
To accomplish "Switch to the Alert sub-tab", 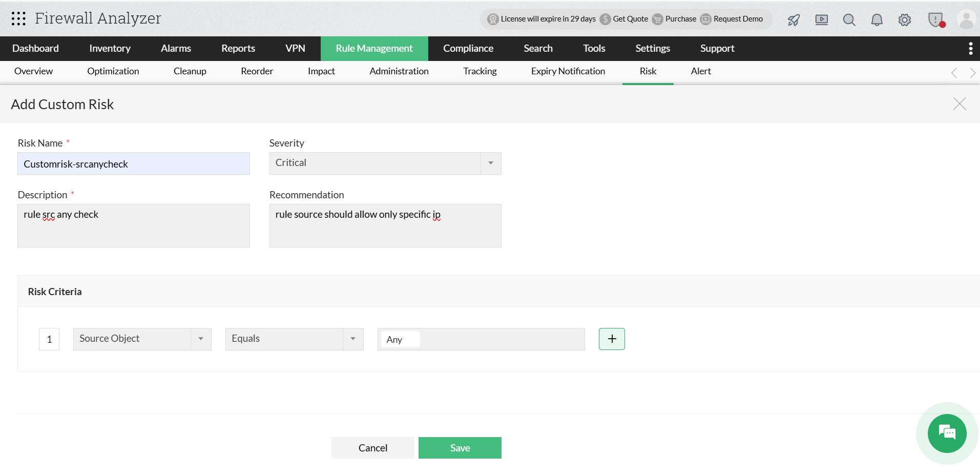I will 701,71.
